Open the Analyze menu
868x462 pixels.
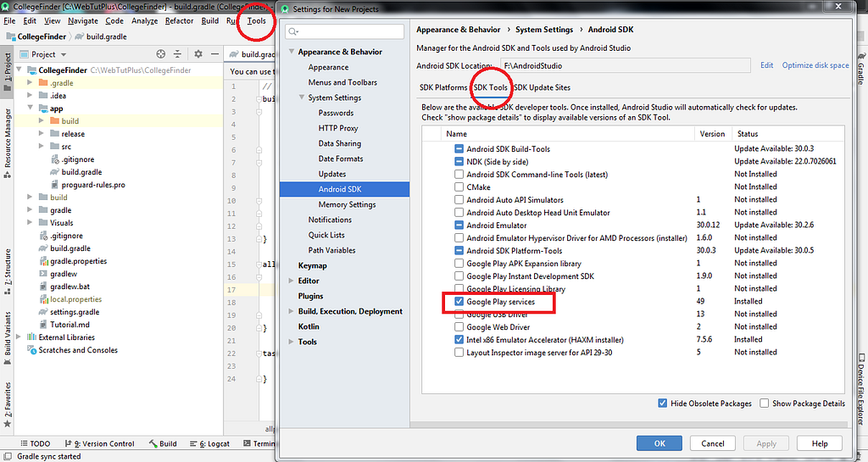(x=144, y=21)
